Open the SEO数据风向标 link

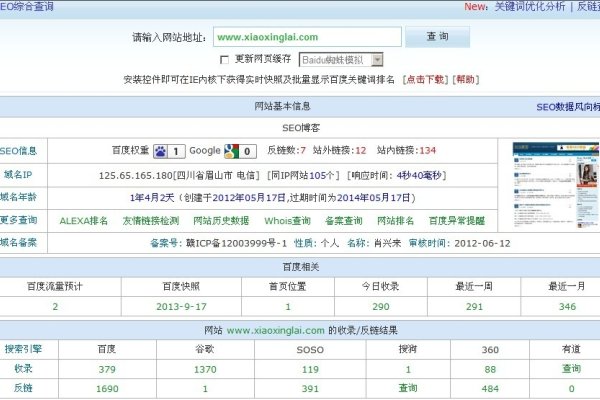tap(568, 107)
